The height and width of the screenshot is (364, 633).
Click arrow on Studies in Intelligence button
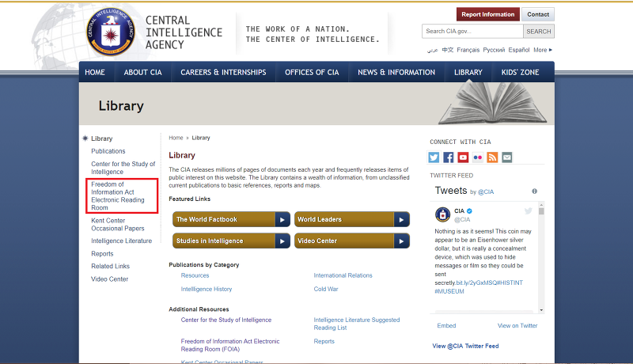282,241
